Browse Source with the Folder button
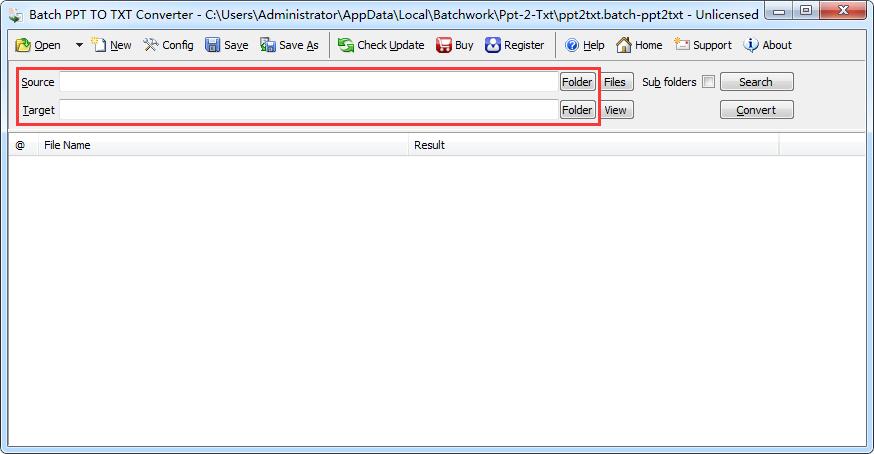Viewport: 874px width, 454px height. tap(577, 82)
